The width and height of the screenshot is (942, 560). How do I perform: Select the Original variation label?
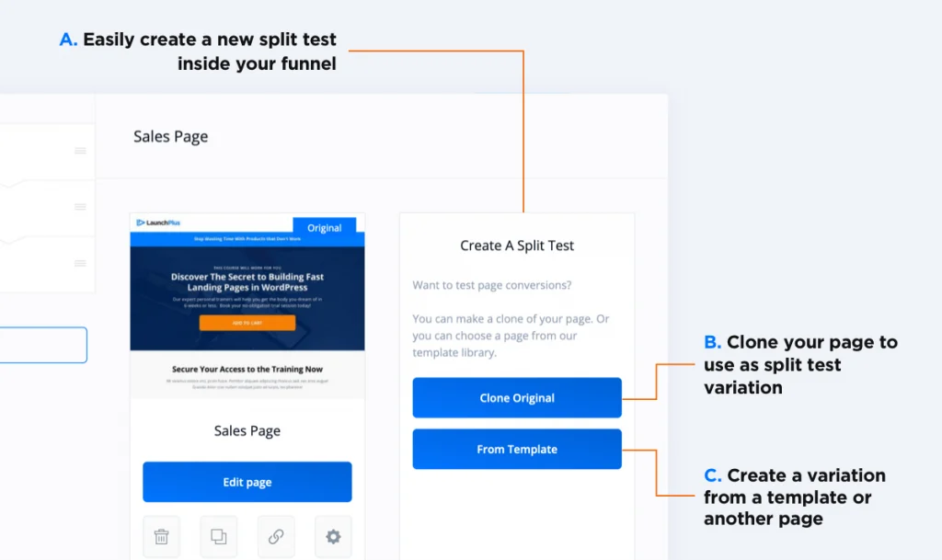324,228
